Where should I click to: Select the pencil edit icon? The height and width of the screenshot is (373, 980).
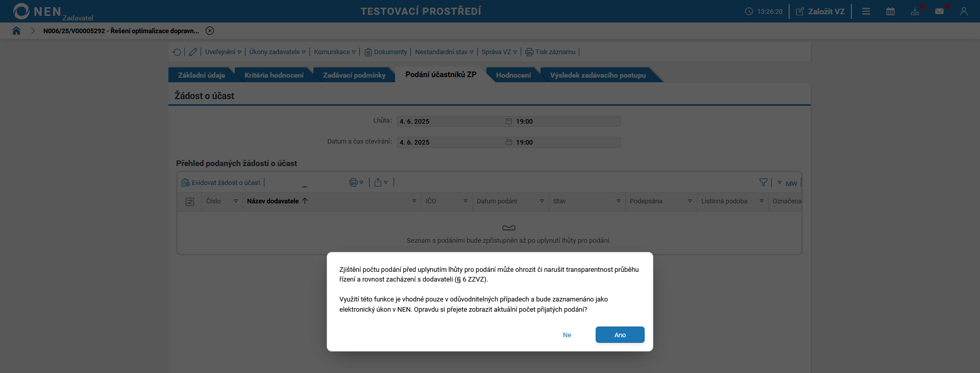(193, 52)
